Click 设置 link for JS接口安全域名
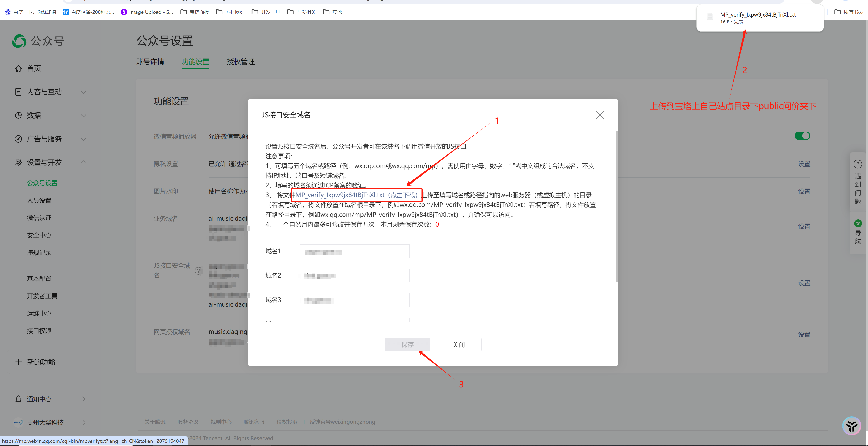Screen dimensions: 868x446 coord(804,283)
